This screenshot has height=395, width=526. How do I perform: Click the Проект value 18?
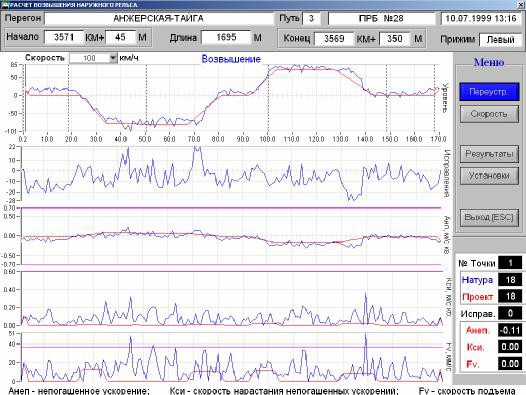point(510,296)
